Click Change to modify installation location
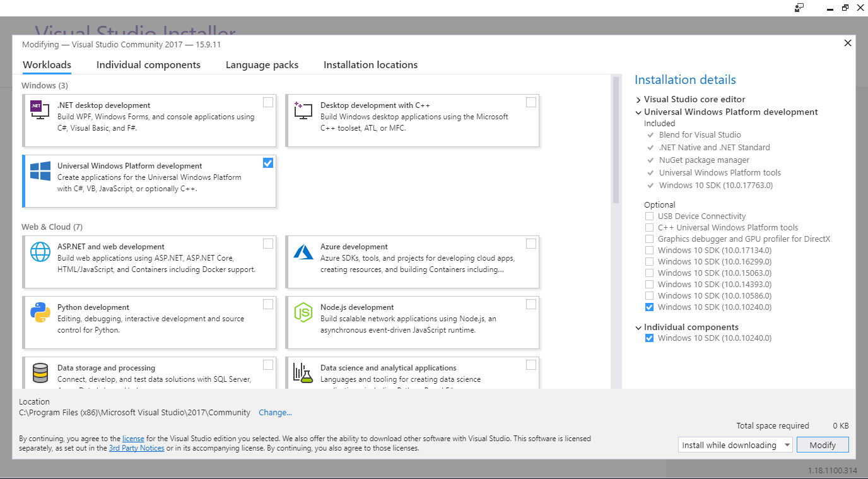This screenshot has height=479, width=868. coord(275,412)
